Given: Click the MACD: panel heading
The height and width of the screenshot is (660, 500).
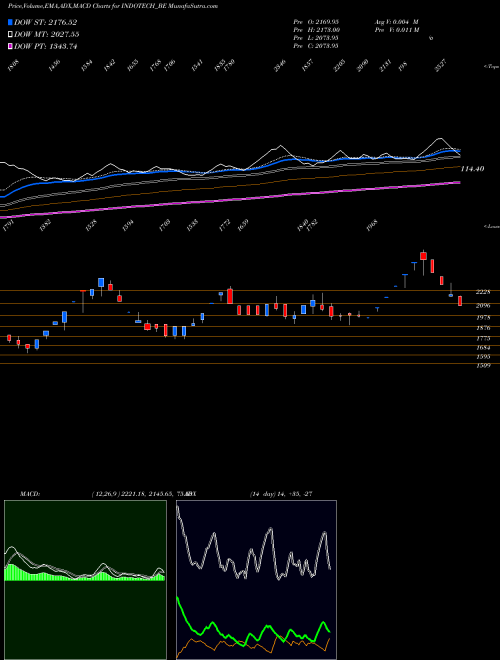Looking at the screenshot, I should [29, 494].
